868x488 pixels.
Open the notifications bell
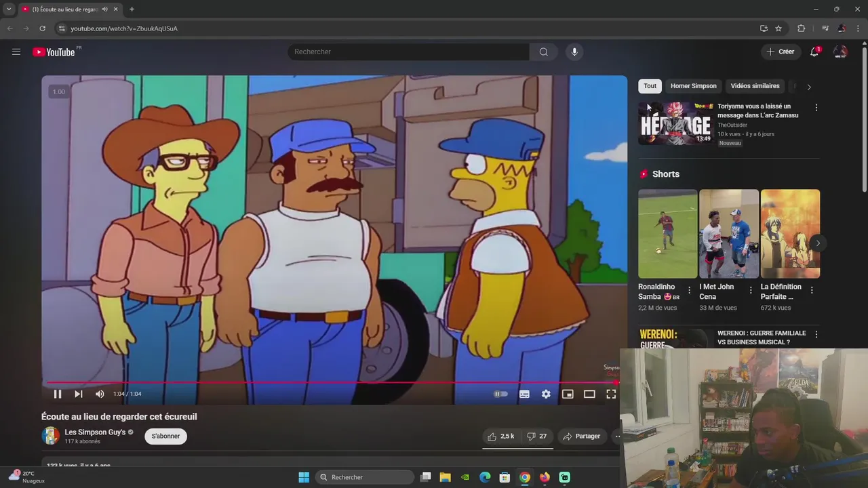click(814, 52)
